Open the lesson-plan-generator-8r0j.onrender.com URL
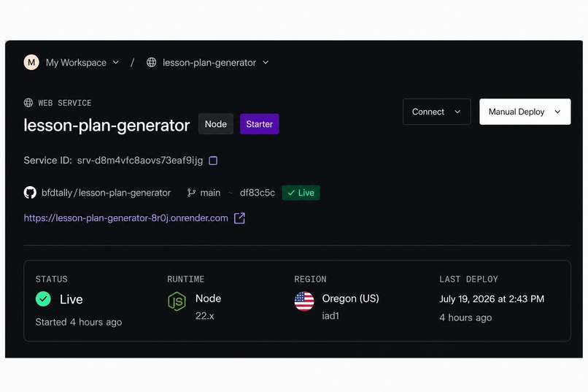 click(126, 218)
